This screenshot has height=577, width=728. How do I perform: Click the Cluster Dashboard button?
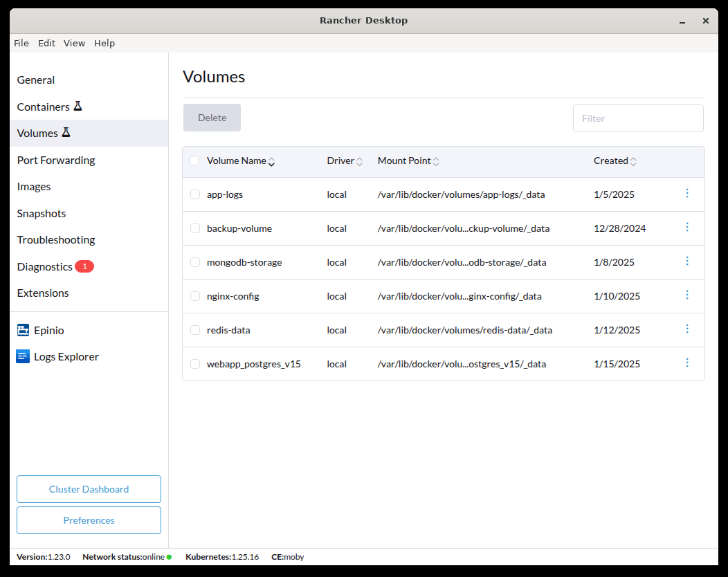(89, 489)
